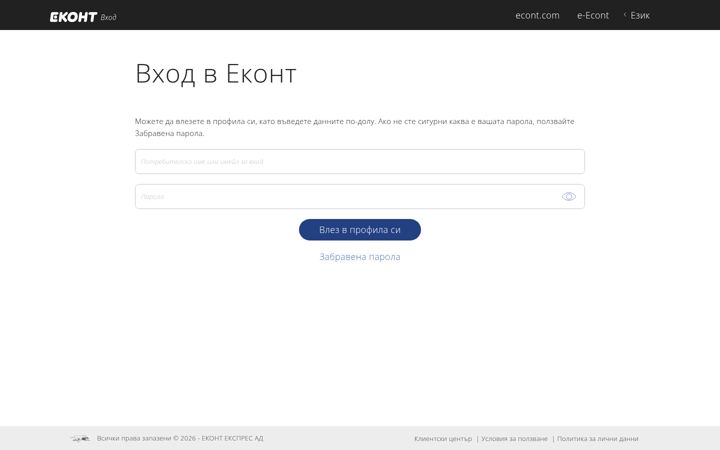
Task: Open Условия за ползване footer link
Action: [x=514, y=439]
